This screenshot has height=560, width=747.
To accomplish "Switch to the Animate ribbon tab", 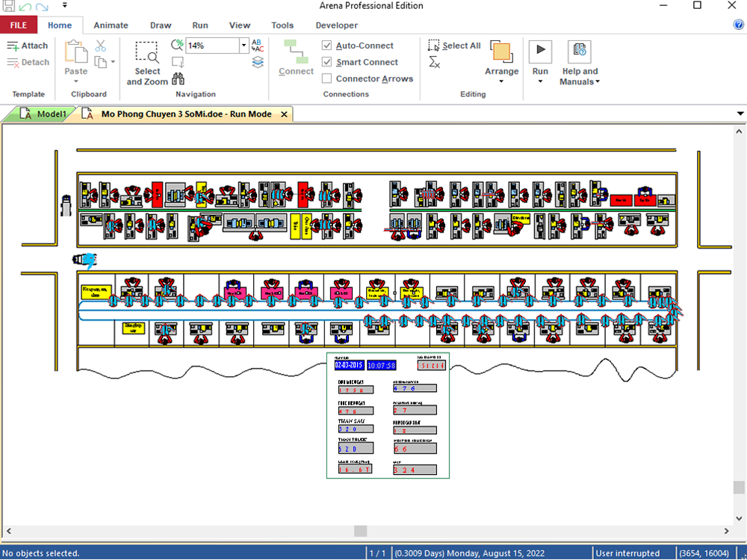I will [x=111, y=25].
